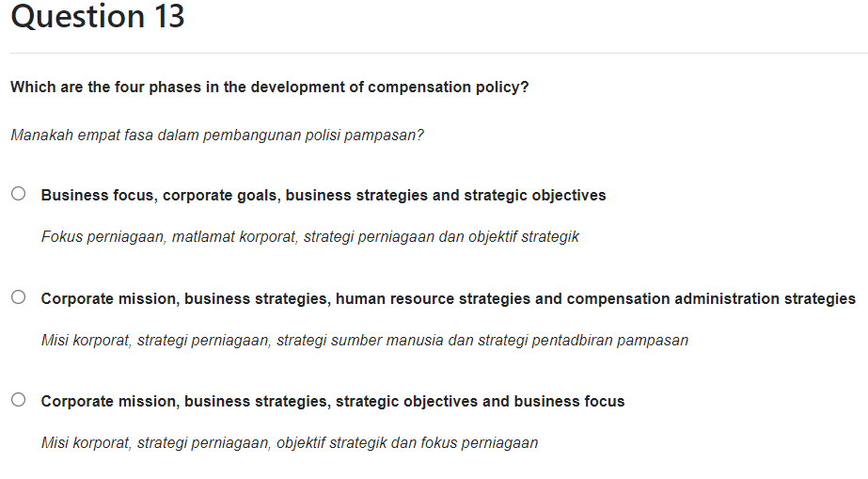Screen dimensions: 868x479
Task: Click the Malay question 'Manakah empat fasa'
Action: click(x=217, y=135)
